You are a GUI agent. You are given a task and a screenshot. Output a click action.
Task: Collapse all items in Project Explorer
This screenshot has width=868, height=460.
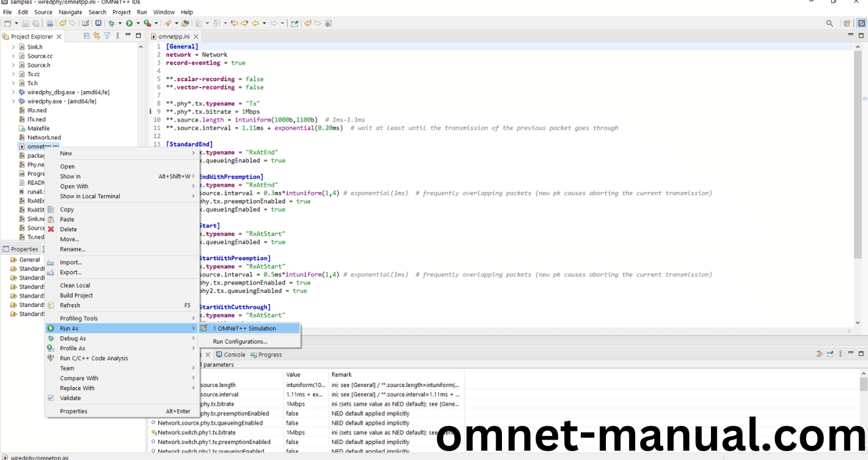coord(86,36)
